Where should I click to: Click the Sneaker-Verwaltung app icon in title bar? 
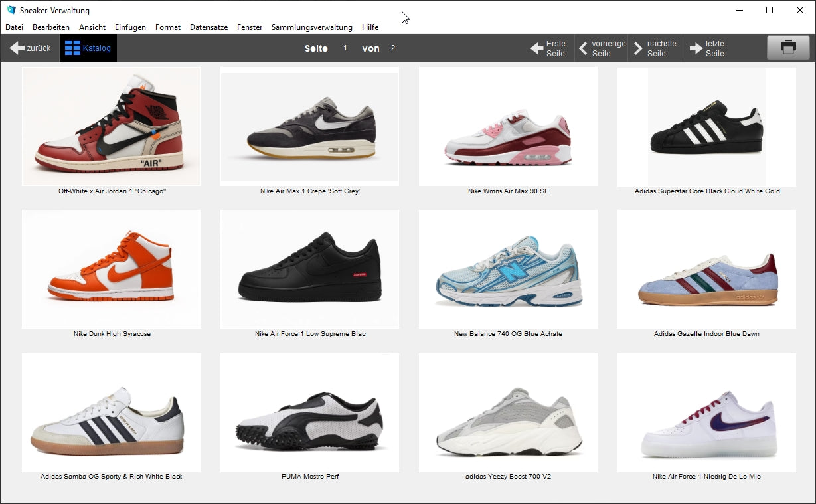[11, 10]
